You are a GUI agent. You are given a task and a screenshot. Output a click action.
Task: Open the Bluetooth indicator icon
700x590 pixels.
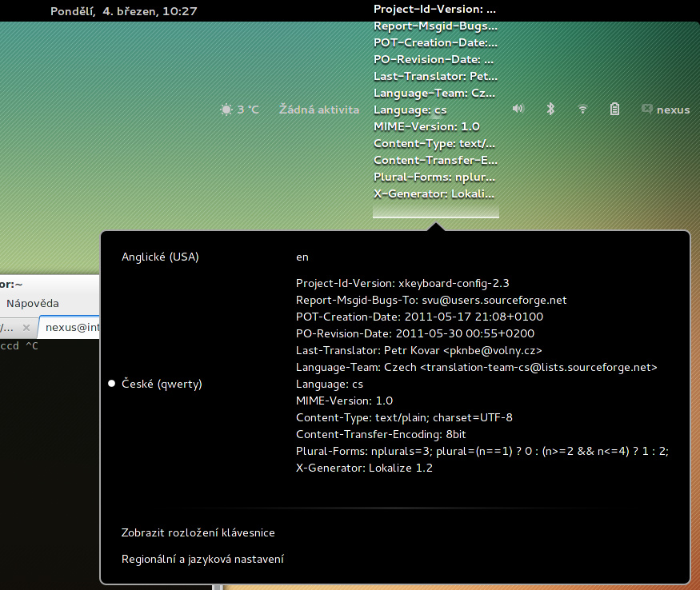coord(550,110)
